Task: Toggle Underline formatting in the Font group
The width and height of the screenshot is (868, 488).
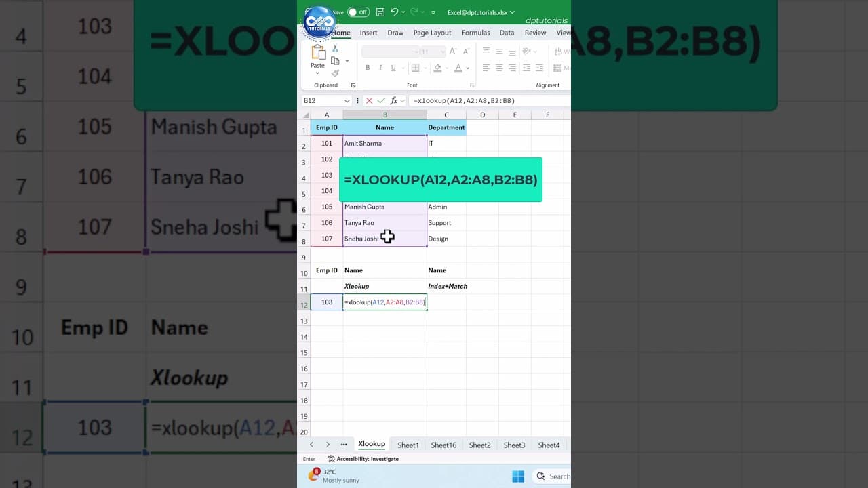Action: pyautogui.click(x=393, y=68)
